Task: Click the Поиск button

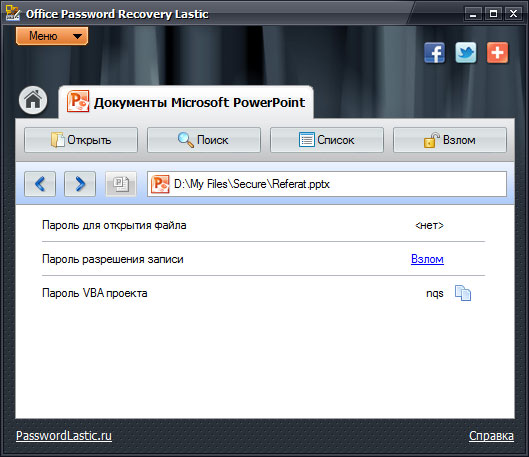Action: pos(204,140)
